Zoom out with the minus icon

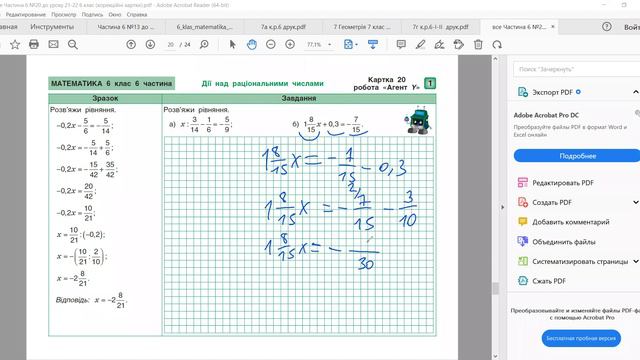[271, 44]
